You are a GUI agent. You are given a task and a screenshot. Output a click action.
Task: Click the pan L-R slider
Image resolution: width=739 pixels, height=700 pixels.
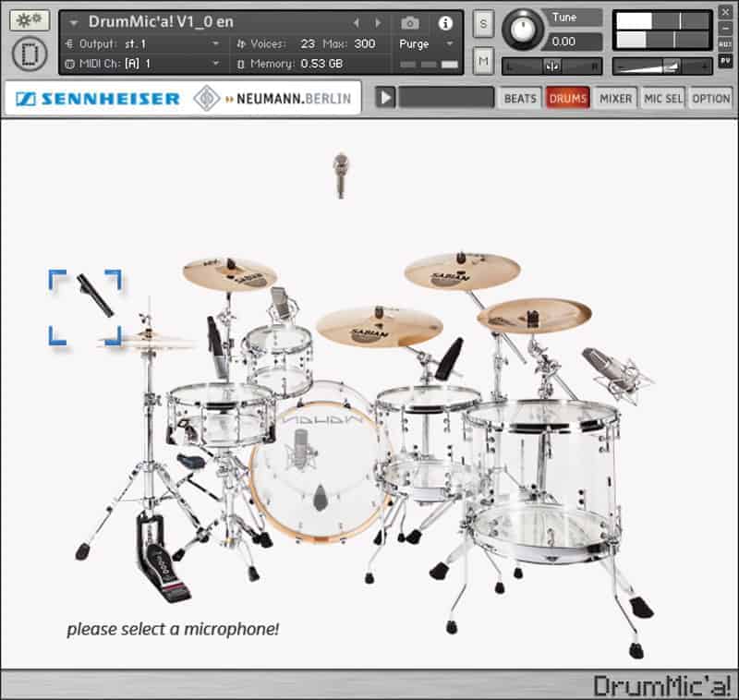(551, 66)
